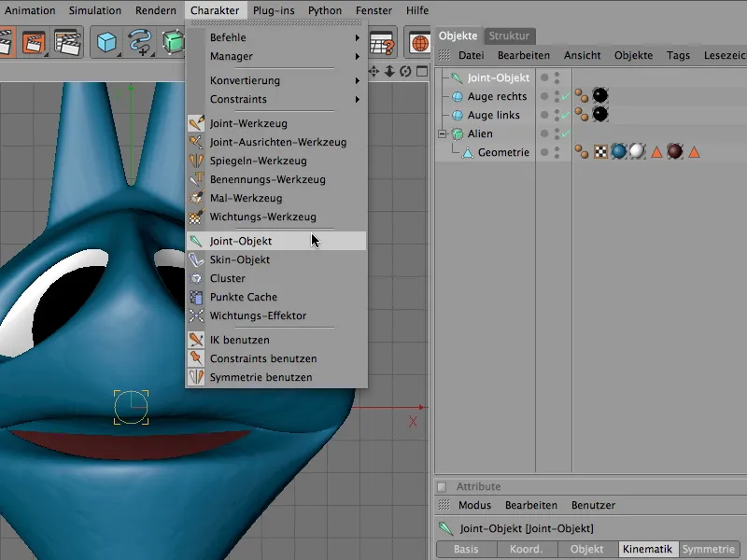Image resolution: width=747 pixels, height=560 pixels.
Task: Toggle the enable check of Auge links
Action: [x=566, y=115]
